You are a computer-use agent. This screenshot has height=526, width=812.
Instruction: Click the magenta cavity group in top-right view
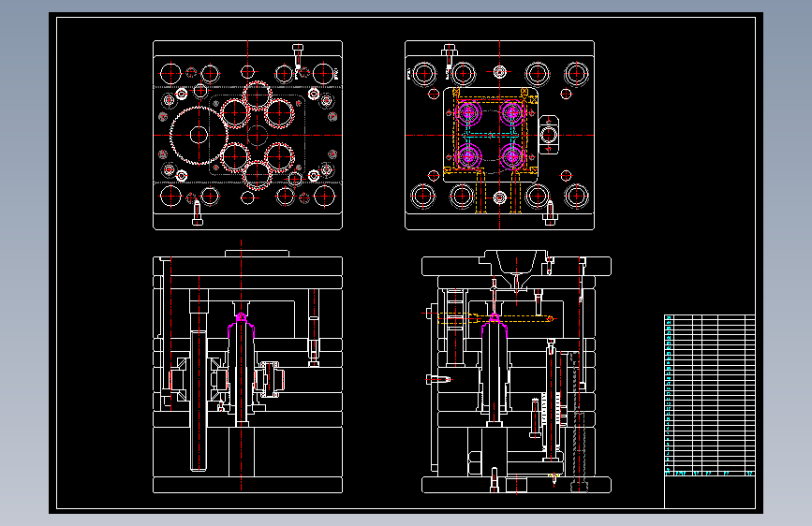490,134
